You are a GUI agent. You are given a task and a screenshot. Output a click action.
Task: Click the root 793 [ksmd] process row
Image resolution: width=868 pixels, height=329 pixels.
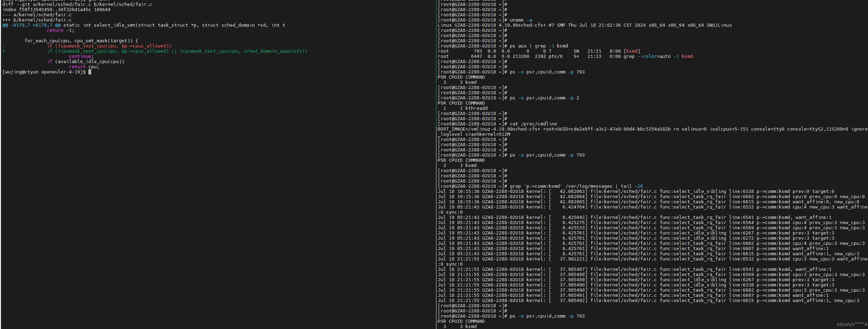click(x=539, y=51)
